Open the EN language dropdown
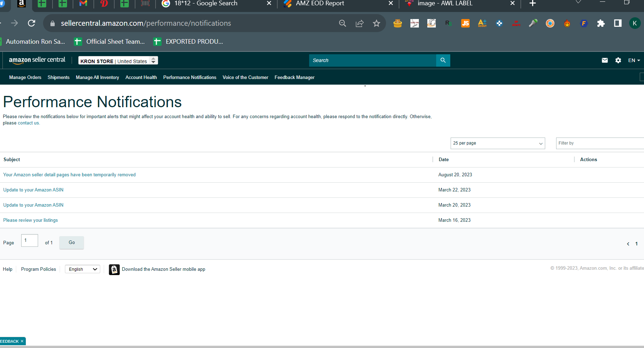 click(634, 60)
